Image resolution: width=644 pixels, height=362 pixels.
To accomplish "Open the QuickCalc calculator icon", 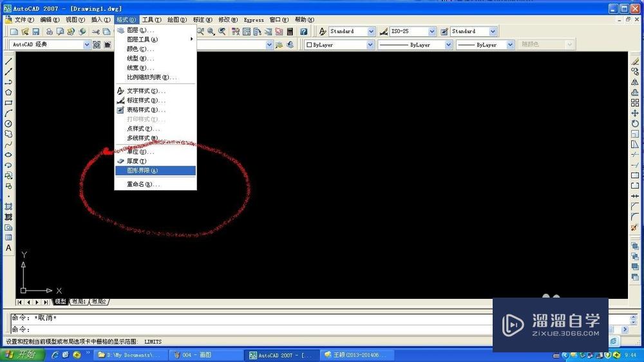I will click(x=290, y=32).
